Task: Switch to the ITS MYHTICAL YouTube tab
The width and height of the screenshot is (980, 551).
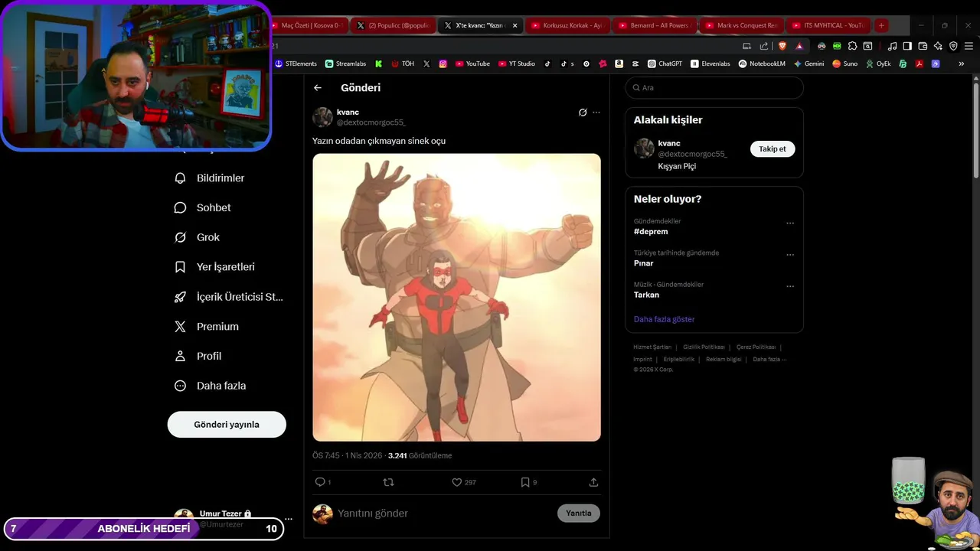Action: [x=829, y=25]
